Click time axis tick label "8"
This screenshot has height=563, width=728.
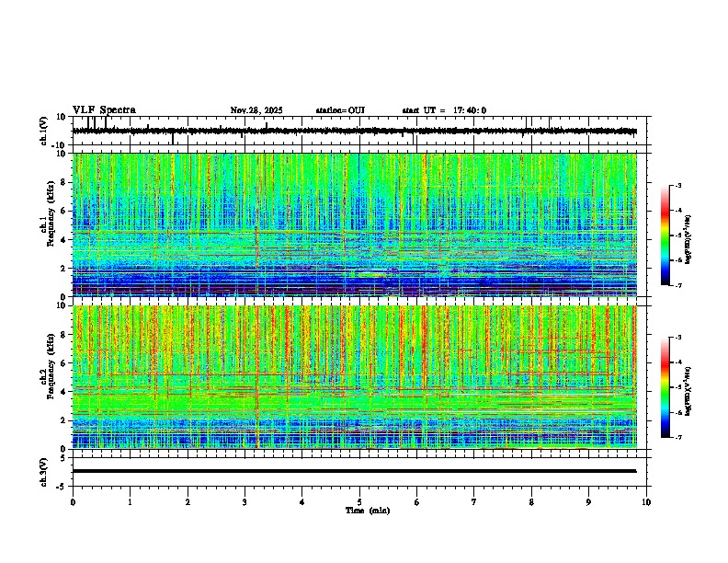click(x=531, y=502)
